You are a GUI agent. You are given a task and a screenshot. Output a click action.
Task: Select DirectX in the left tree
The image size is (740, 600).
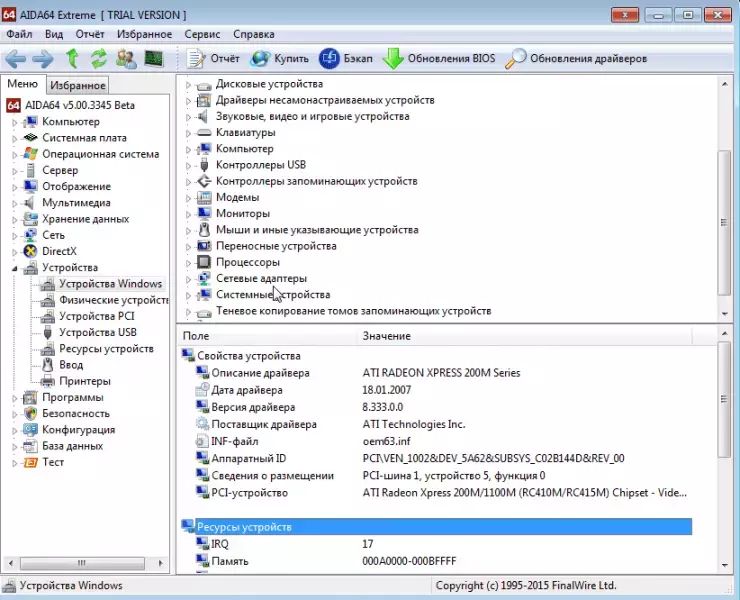click(x=59, y=251)
